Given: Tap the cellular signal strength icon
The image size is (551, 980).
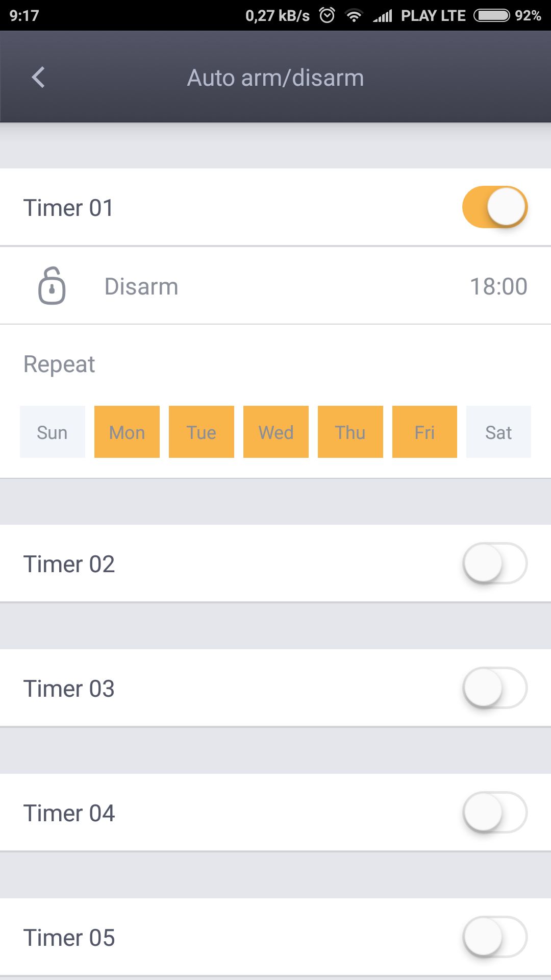Looking at the screenshot, I should [383, 16].
